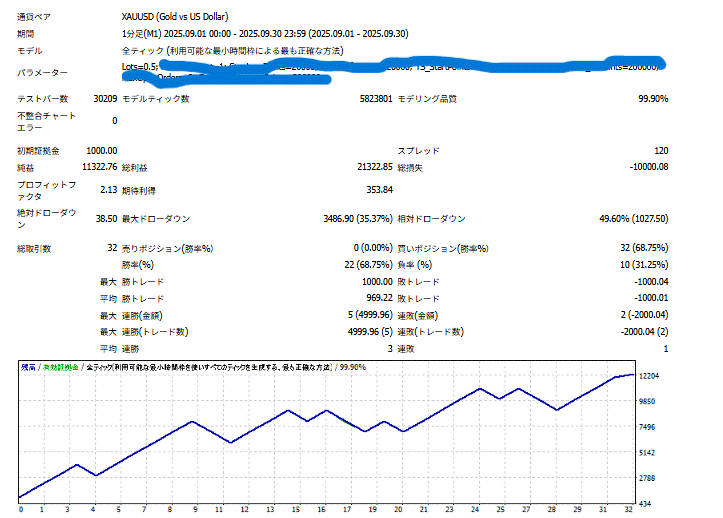Click the 不整合チャートエラー label

click(46, 121)
